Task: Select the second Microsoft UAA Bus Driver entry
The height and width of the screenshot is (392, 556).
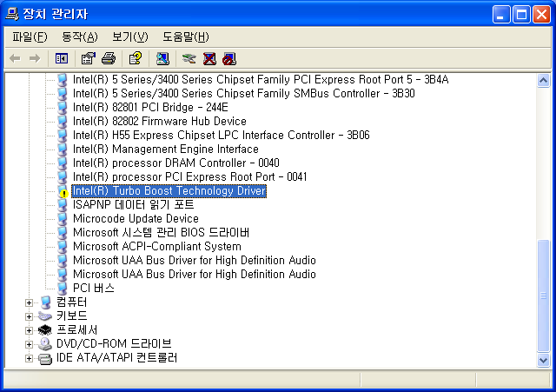Action: (x=195, y=275)
